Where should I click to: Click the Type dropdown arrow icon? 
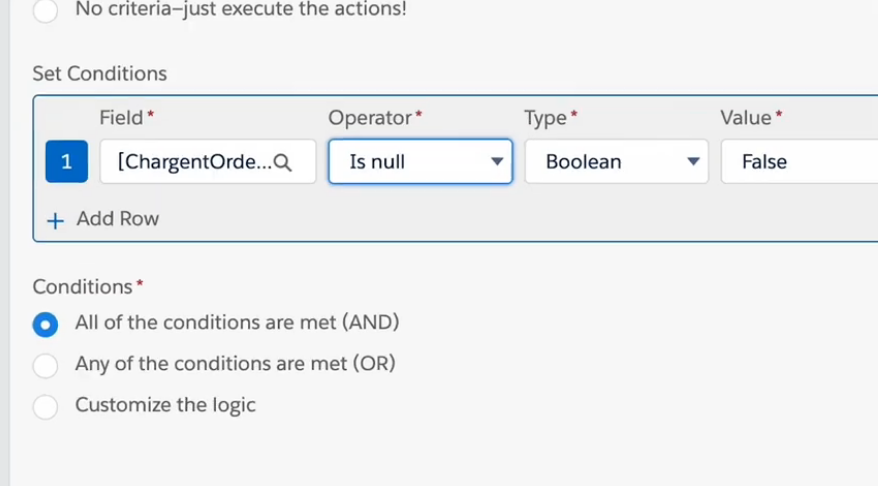click(x=692, y=162)
